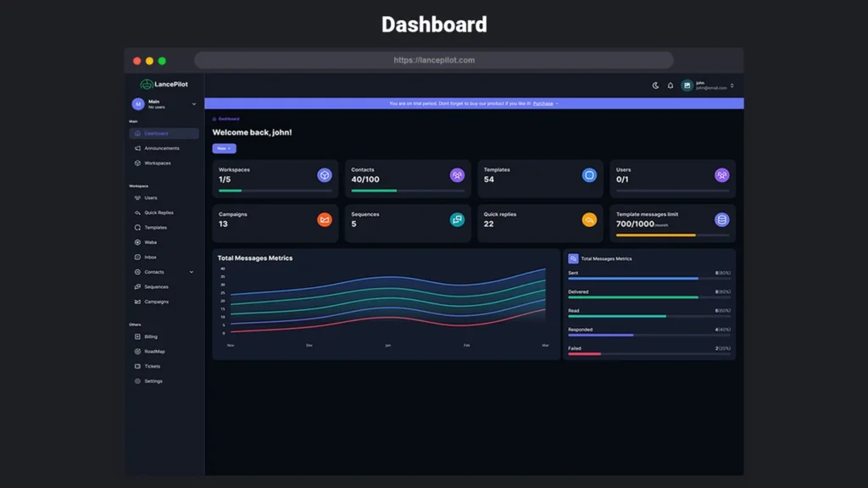Expand the Main workspace selector
Viewport: 868px width, 488px height.
[x=164, y=103]
